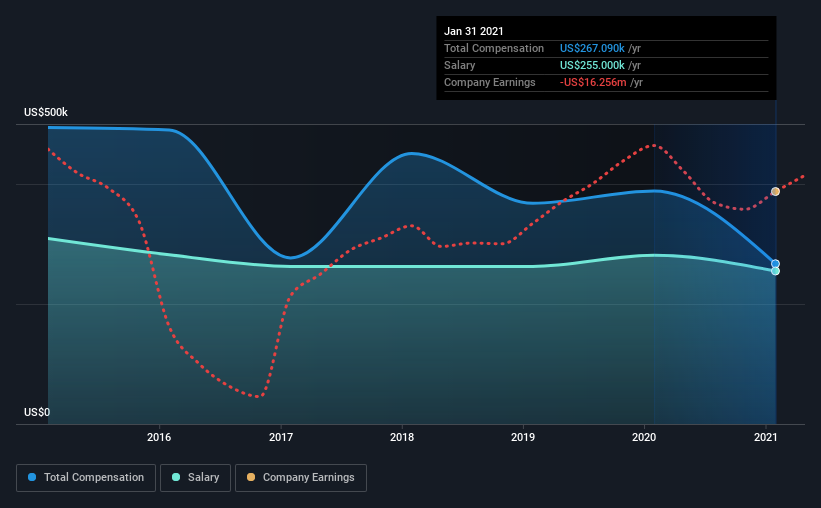Toggle the Company Earnings legend button
The height and width of the screenshot is (508, 821).
[x=301, y=478]
